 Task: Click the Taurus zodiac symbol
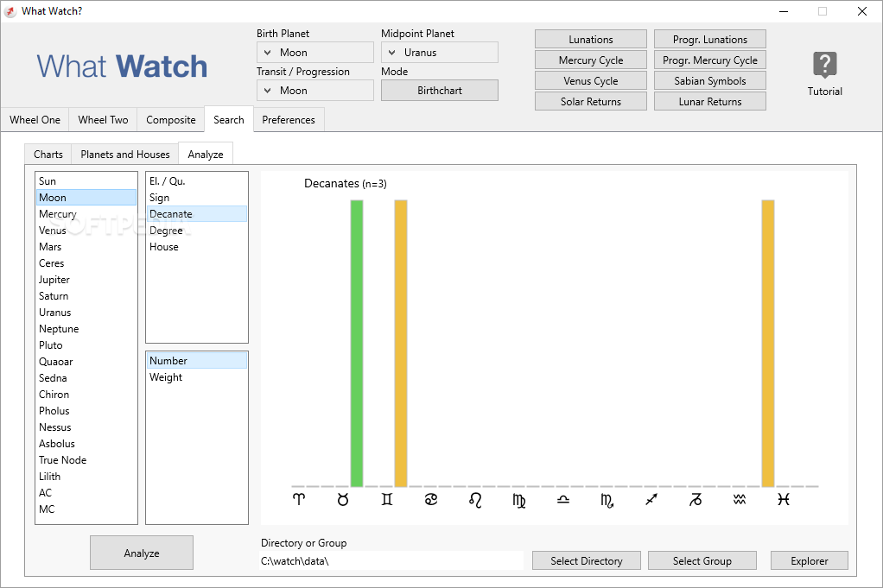(343, 499)
